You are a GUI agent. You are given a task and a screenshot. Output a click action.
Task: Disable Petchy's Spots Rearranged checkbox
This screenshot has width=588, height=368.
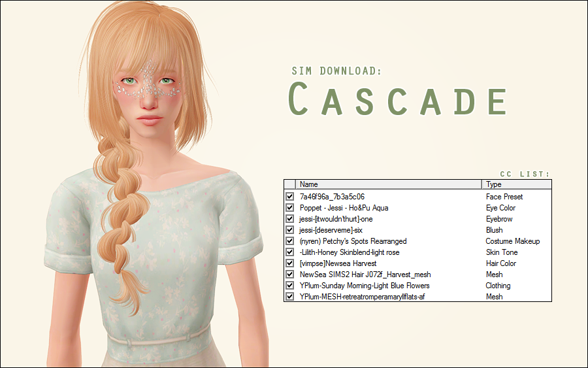[x=289, y=241]
